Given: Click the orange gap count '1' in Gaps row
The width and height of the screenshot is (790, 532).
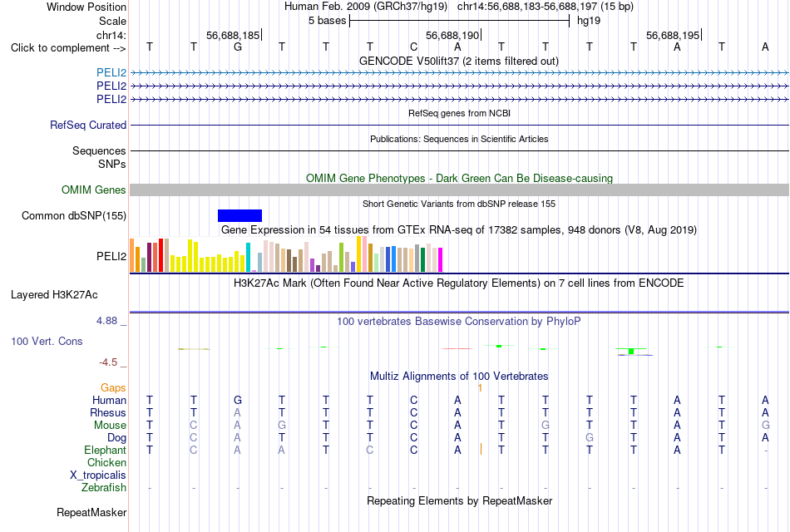Looking at the screenshot, I should click(x=480, y=388).
